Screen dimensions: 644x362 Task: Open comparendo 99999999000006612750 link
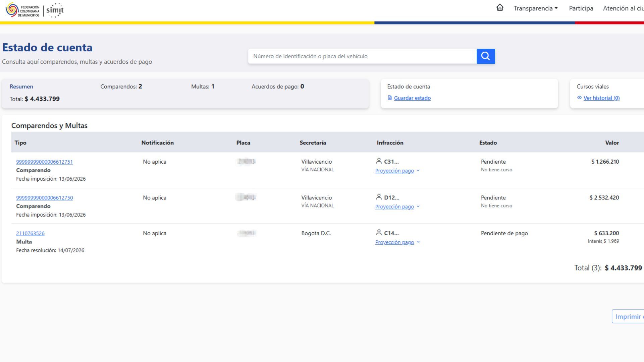point(44,198)
